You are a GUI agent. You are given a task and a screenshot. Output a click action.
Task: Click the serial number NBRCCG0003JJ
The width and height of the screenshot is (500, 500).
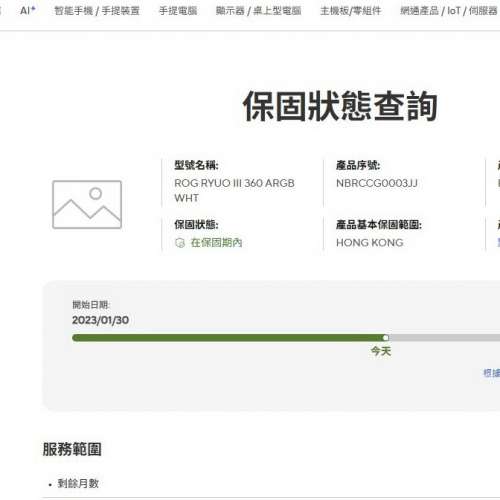tap(377, 183)
